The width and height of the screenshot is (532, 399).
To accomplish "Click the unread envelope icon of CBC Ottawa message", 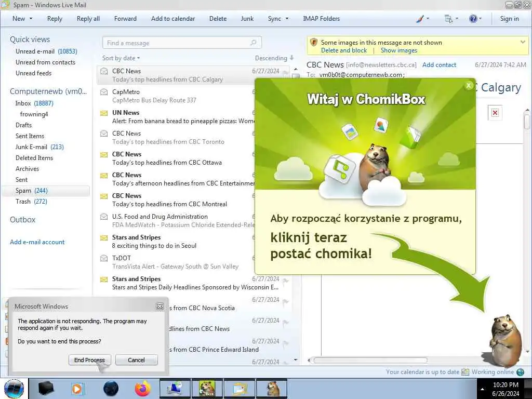I will point(104,155).
